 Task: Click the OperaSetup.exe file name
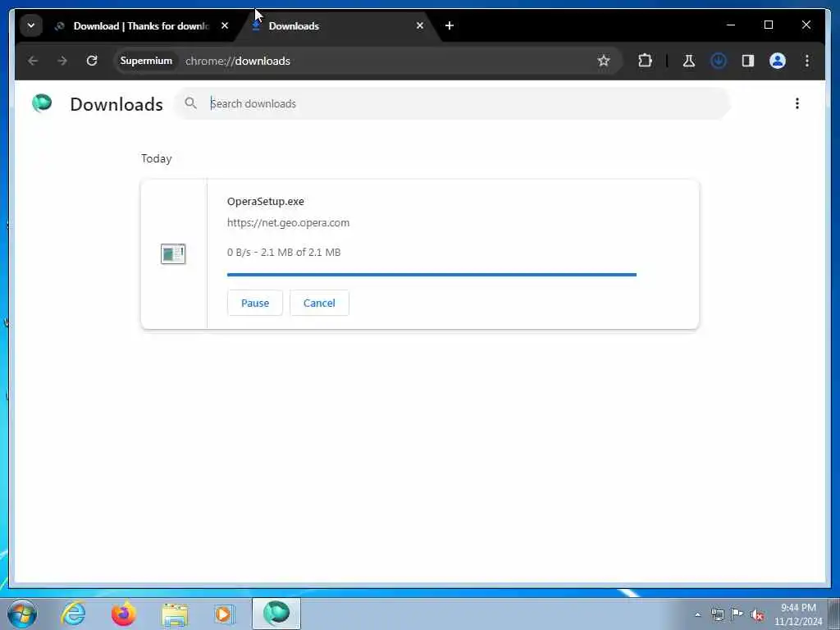(266, 202)
